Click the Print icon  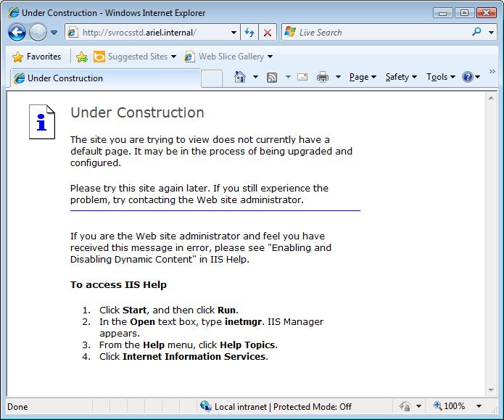coord(323,77)
